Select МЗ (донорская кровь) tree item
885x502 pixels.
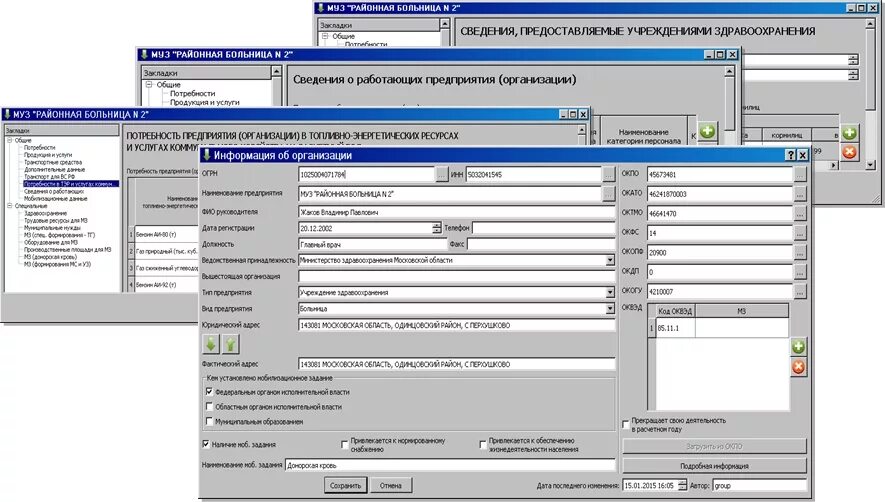pos(50,257)
